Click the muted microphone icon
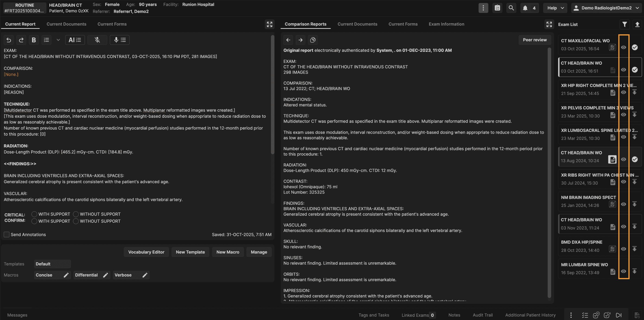Image resolution: width=644 pixels, height=320 pixels. (x=97, y=40)
